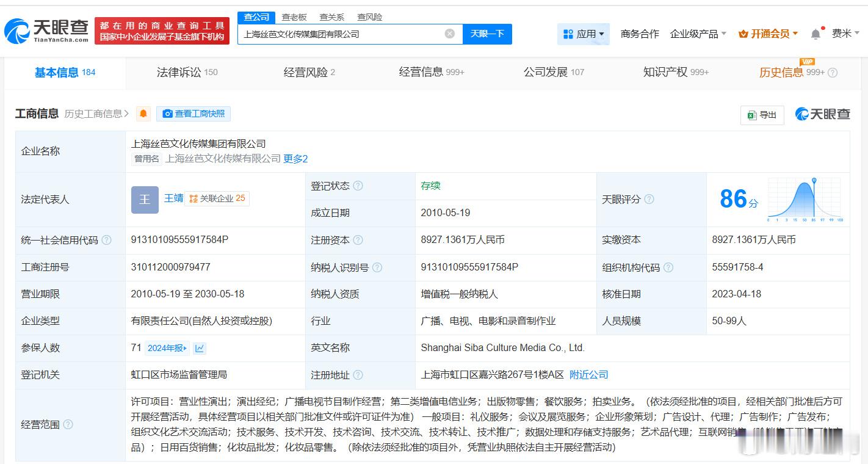Open the 2024年报 report selector

167,348
